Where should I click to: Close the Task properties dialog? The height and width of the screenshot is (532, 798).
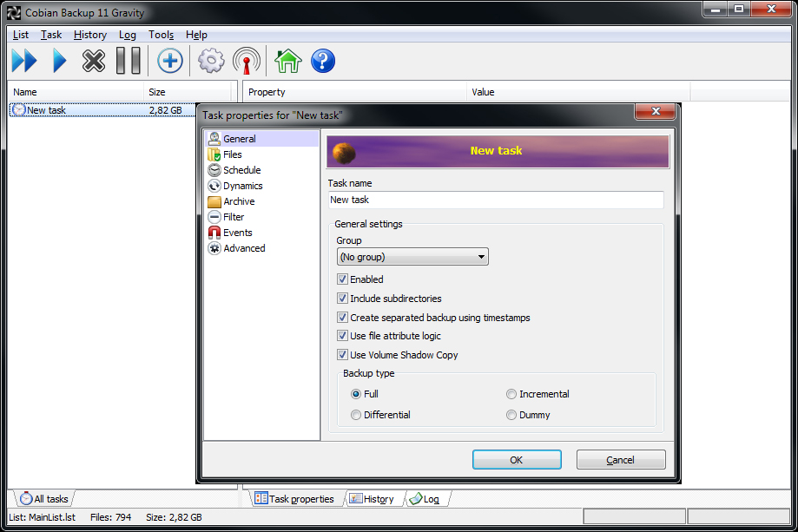pos(656,111)
